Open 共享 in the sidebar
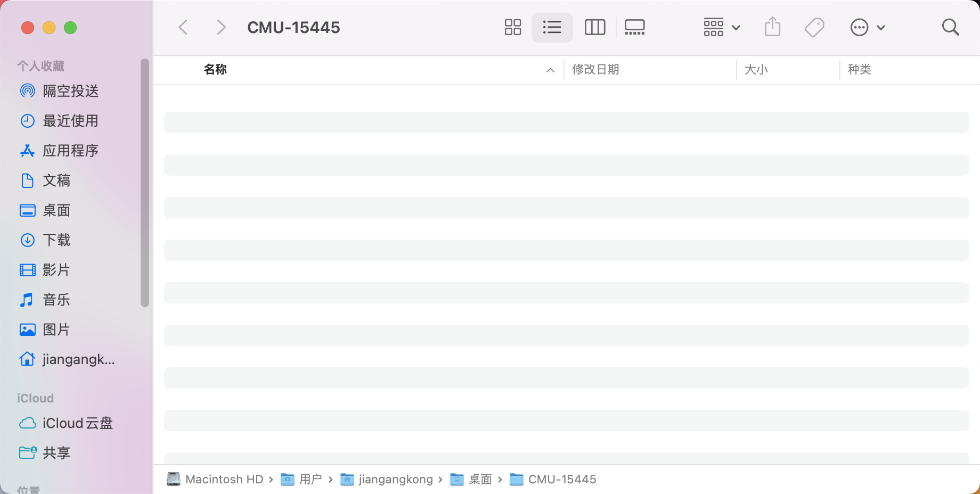The width and height of the screenshot is (980, 494). (56, 453)
